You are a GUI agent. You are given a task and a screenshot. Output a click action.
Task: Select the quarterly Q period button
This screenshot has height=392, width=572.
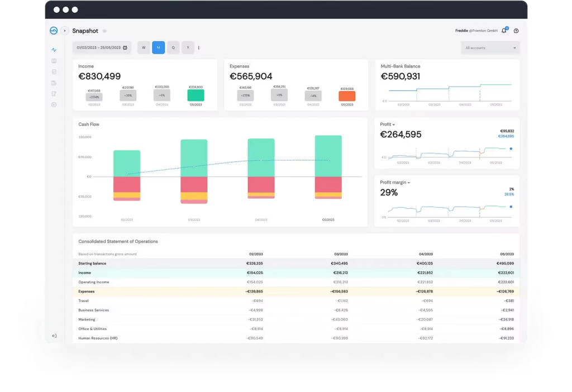coord(173,47)
